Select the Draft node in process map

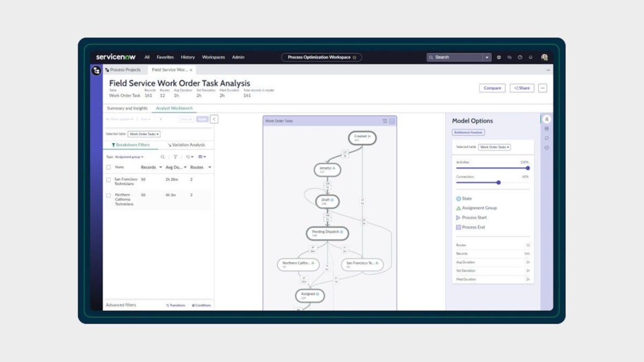[x=327, y=201]
